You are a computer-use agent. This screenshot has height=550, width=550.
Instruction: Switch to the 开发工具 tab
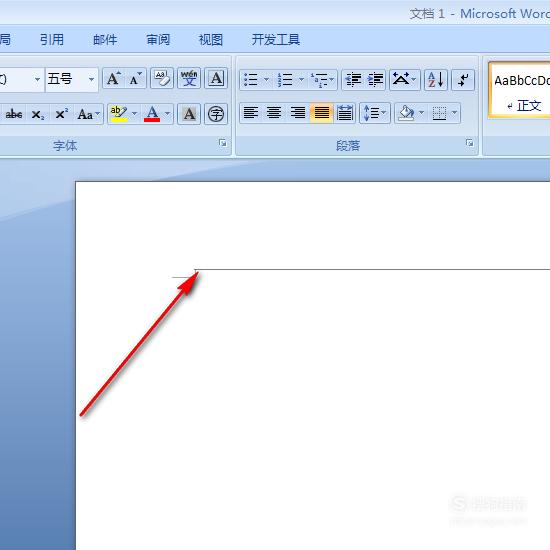click(276, 40)
